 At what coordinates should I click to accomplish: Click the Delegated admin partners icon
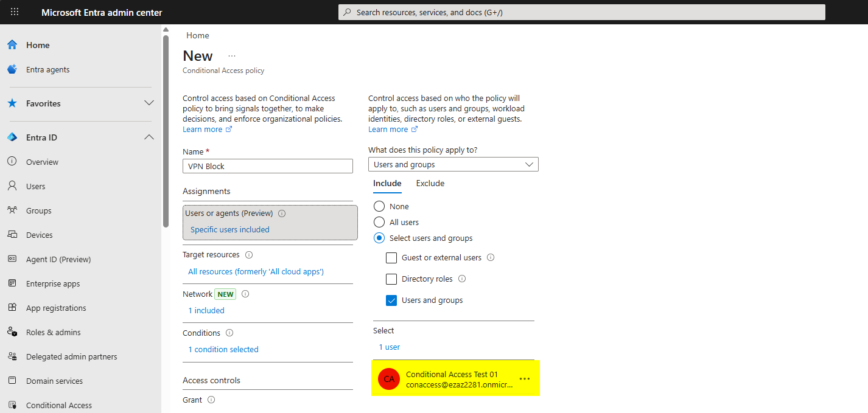(x=12, y=356)
